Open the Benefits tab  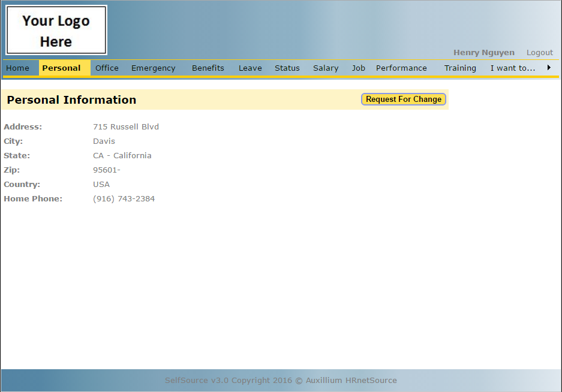click(x=208, y=68)
